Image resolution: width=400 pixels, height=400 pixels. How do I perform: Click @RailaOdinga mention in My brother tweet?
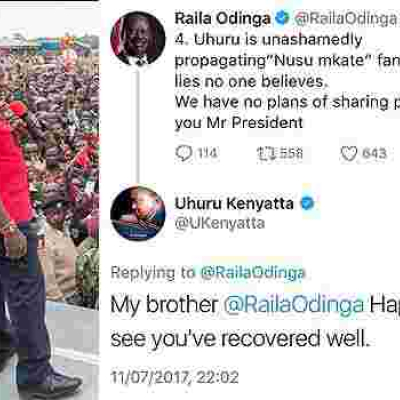293,305
